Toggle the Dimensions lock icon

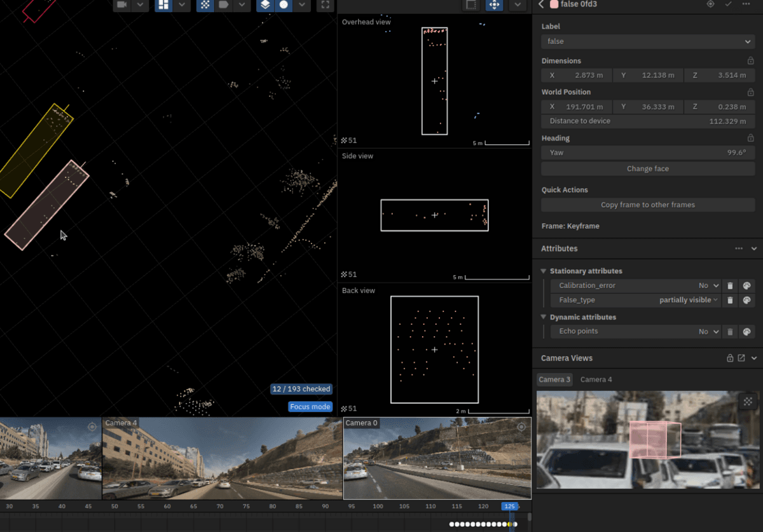(750, 61)
